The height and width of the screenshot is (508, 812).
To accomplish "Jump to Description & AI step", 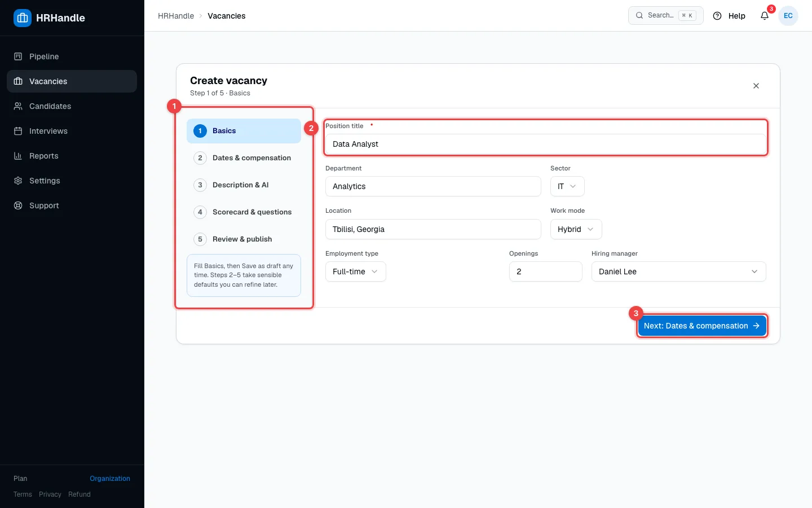I will pyautogui.click(x=244, y=185).
